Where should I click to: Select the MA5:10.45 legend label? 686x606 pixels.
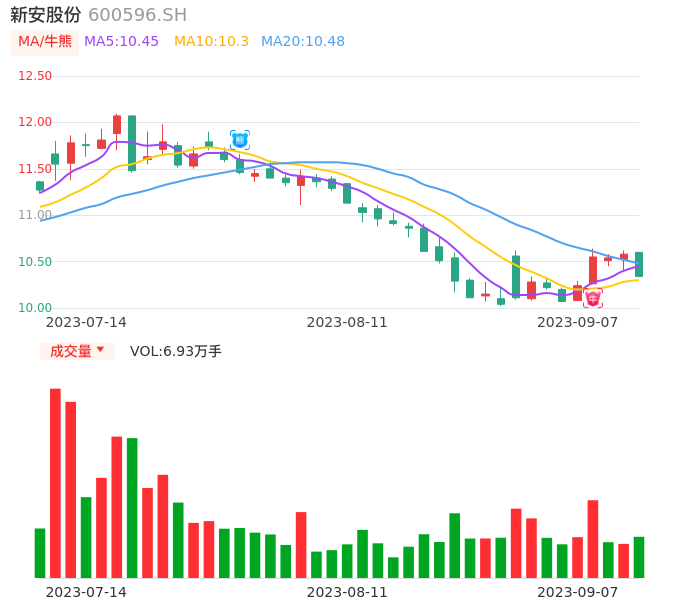[121, 42]
